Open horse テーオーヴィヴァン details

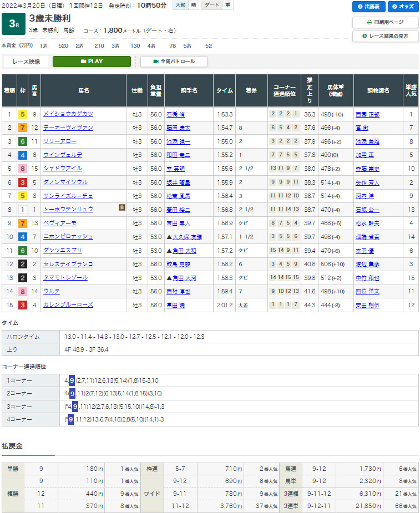pyautogui.click(x=68, y=128)
